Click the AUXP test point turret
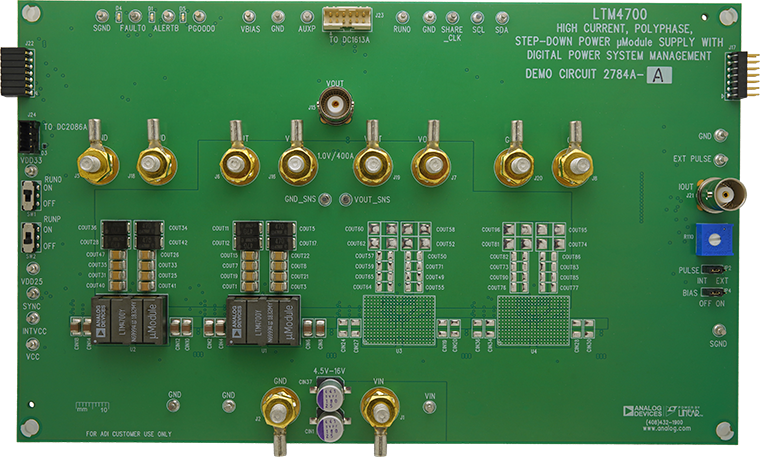Viewport: 760px width, 457px height. (x=306, y=17)
